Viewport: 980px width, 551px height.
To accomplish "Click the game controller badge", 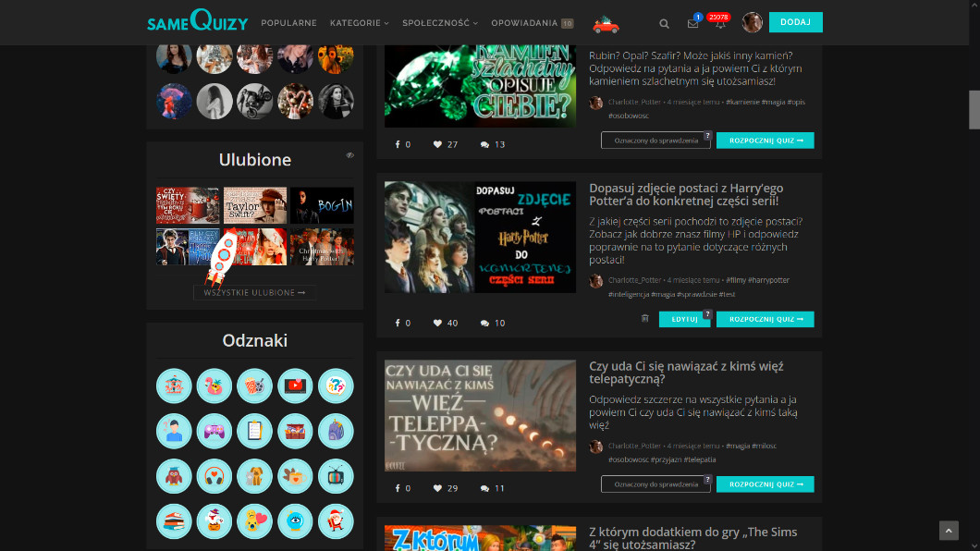I will tap(214, 431).
